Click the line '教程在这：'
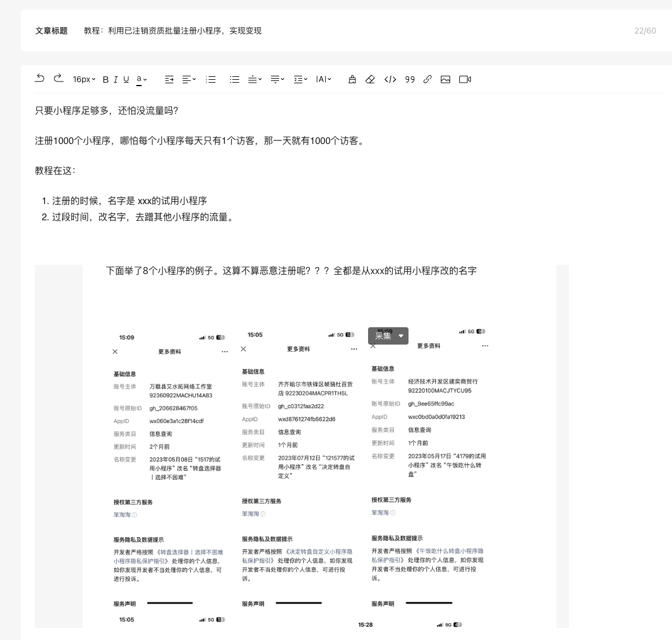672x640 pixels. 55,171
